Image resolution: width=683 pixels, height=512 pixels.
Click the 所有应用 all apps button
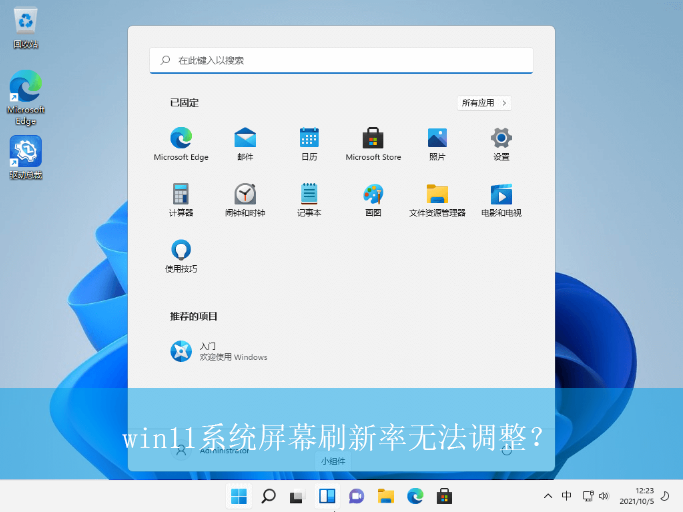point(484,103)
